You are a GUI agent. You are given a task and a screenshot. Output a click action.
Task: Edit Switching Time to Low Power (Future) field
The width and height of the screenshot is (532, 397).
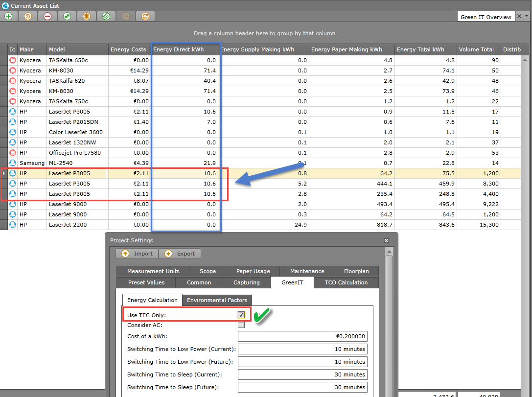(302, 362)
